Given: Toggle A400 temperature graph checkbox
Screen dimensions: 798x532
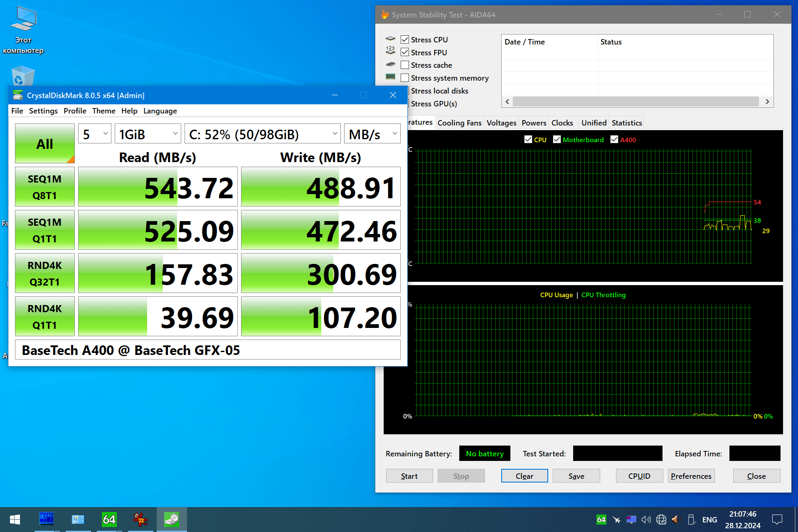Looking at the screenshot, I should pyautogui.click(x=614, y=140).
